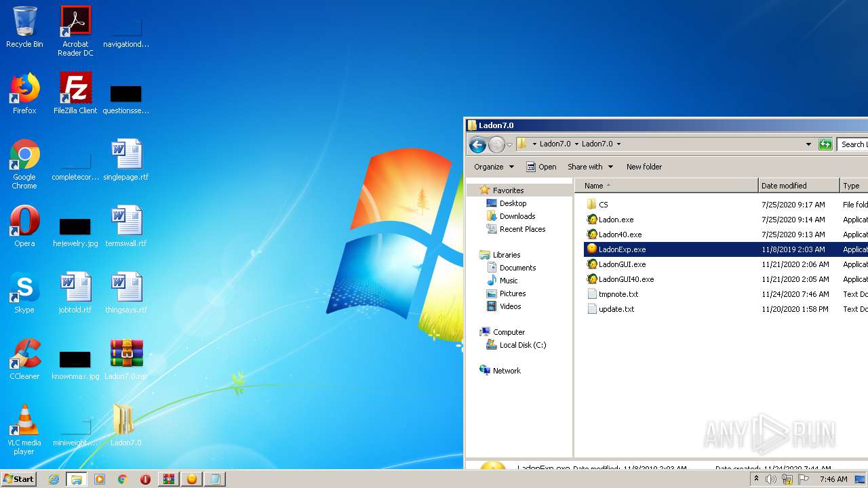
Task: Open Firefox desktop shortcut
Action: (x=24, y=94)
